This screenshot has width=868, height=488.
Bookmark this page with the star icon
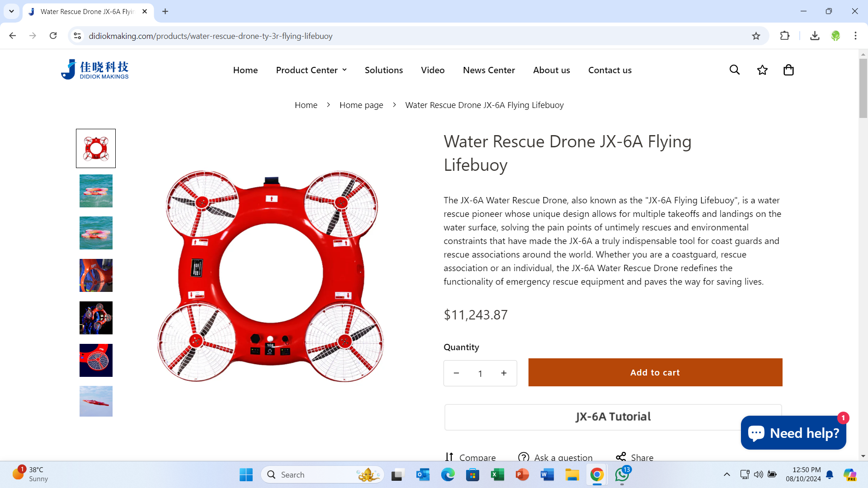coord(756,36)
